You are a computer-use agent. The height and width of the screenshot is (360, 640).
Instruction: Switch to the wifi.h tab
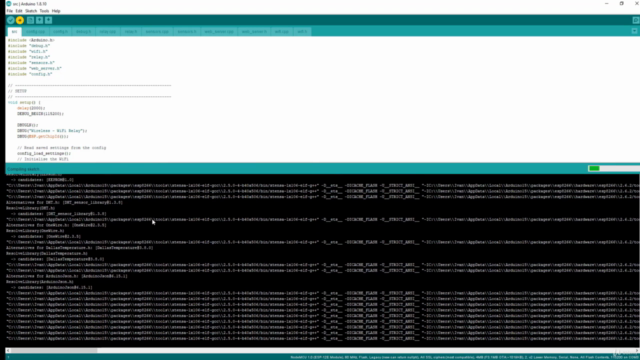coord(302,31)
